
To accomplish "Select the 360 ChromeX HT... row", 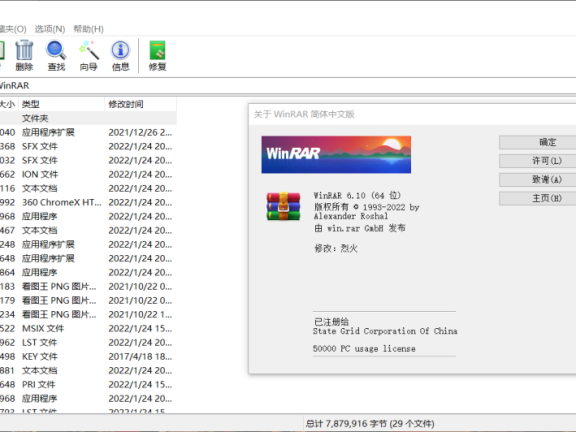I will coord(88,202).
